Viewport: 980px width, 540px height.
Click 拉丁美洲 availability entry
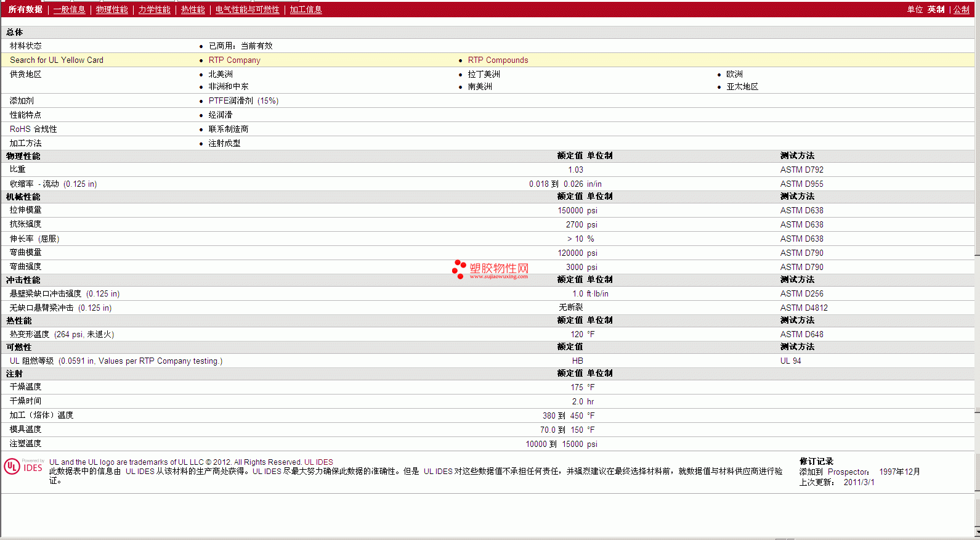pyautogui.click(x=484, y=74)
